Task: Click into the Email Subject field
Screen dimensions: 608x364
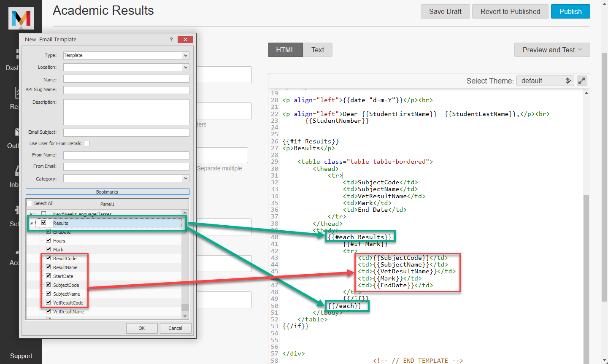Action: pyautogui.click(x=126, y=132)
